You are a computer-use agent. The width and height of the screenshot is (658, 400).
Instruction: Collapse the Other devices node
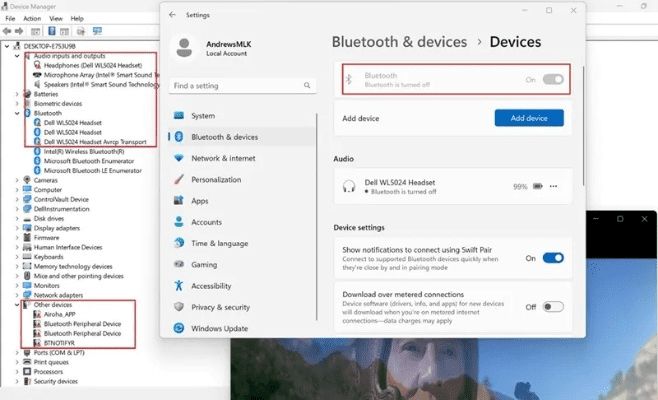17,305
